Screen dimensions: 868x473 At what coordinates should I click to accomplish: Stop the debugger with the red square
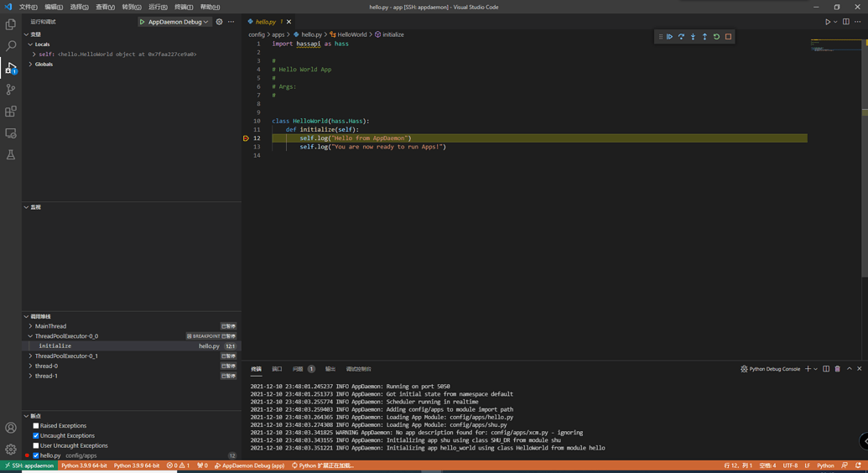coord(728,37)
